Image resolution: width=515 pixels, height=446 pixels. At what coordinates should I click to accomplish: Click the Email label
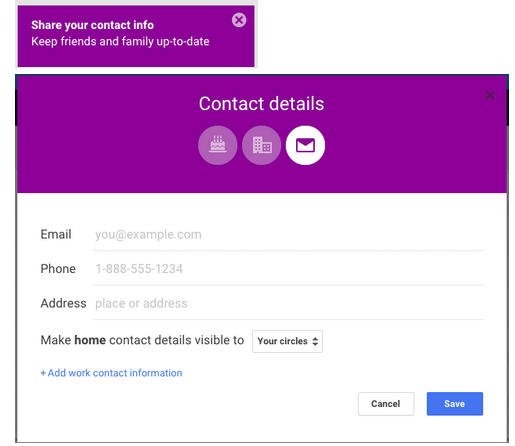[56, 234]
